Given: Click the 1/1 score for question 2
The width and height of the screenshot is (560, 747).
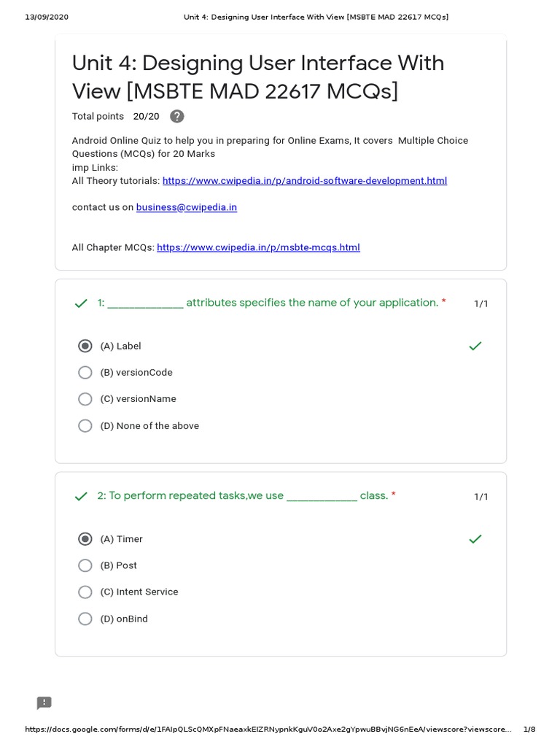Looking at the screenshot, I should pos(481,497).
